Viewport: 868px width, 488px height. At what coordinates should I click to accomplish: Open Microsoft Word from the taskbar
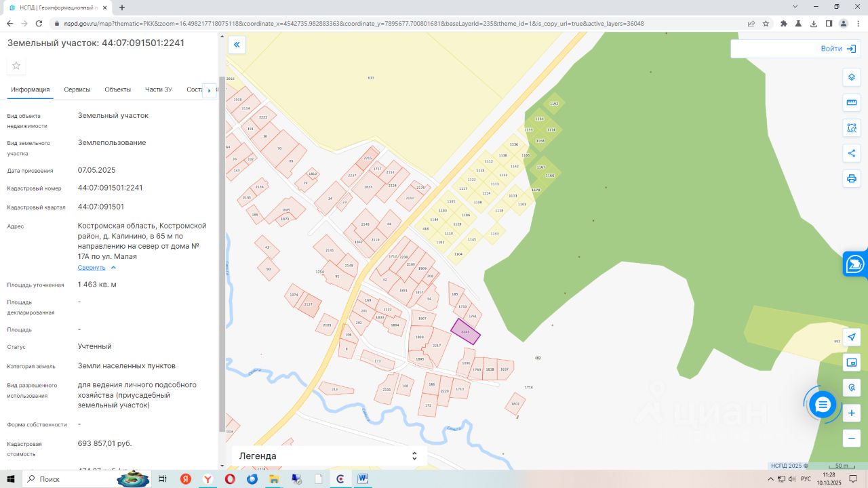[x=363, y=479]
